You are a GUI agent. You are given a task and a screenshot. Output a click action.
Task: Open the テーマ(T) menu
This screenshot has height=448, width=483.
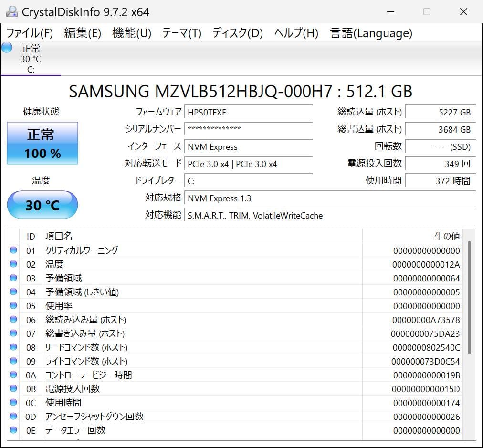(x=182, y=32)
